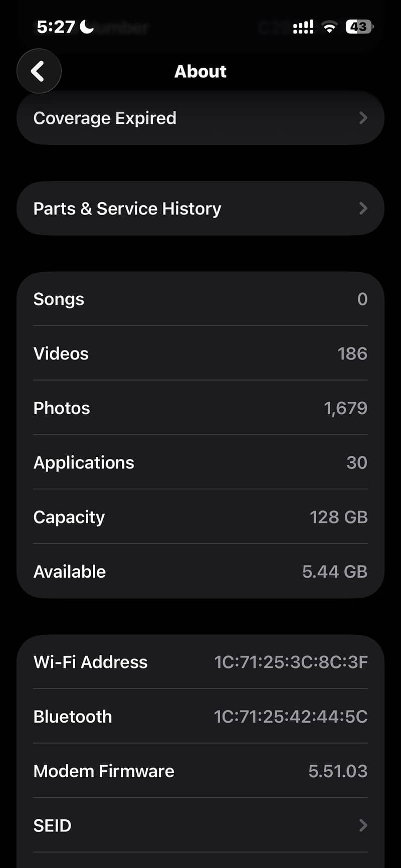The image size is (401, 868).
Task: Tap the Wi-Fi Address value
Action: (291, 662)
